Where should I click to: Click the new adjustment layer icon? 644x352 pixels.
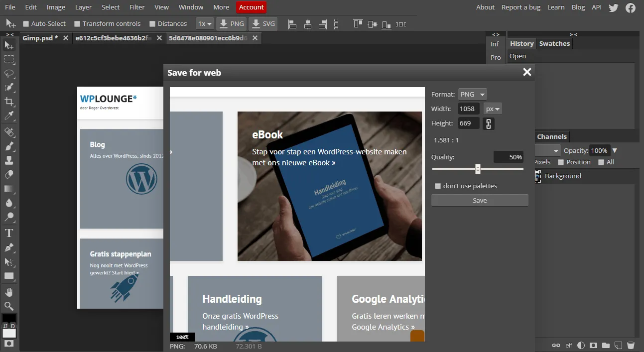click(x=581, y=345)
